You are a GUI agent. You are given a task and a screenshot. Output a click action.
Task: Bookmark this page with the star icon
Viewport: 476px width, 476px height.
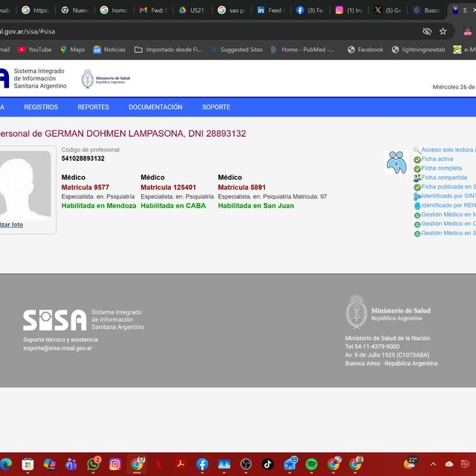[443, 31]
